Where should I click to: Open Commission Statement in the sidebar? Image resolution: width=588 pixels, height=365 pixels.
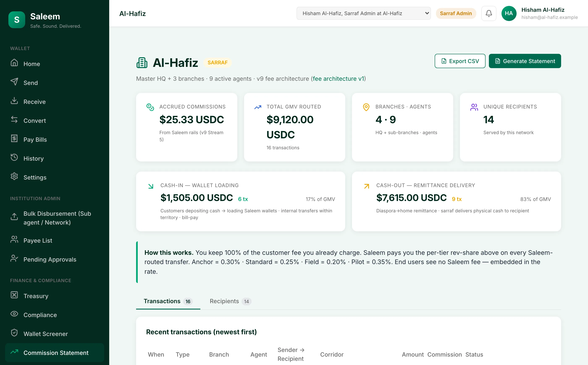[54, 353]
